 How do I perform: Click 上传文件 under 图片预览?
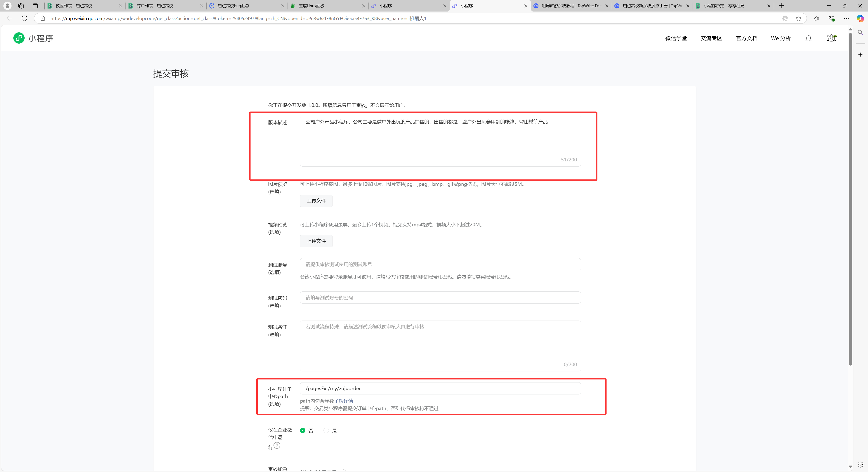[316, 201]
